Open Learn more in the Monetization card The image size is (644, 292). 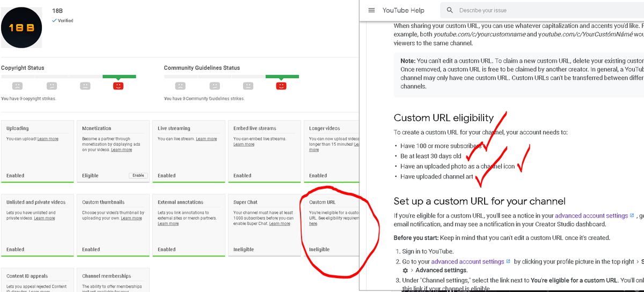click(121, 149)
